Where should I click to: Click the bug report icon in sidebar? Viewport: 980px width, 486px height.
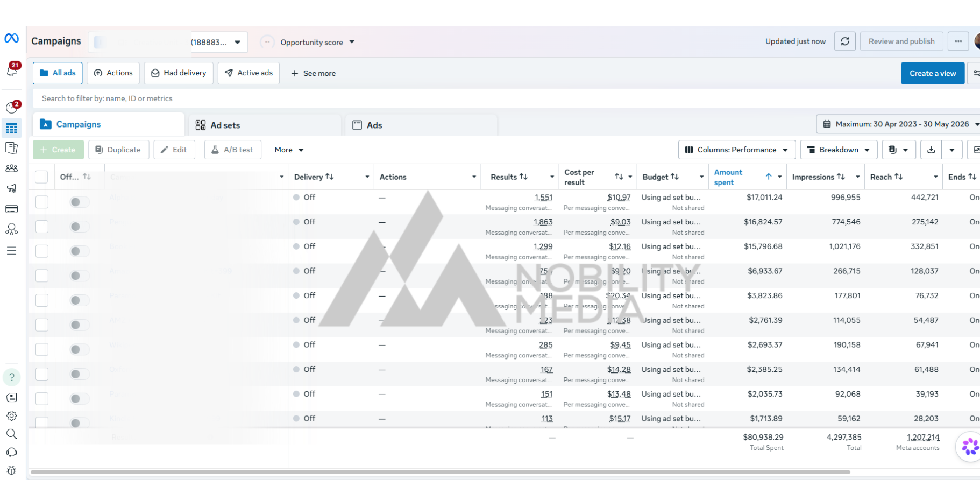11,471
